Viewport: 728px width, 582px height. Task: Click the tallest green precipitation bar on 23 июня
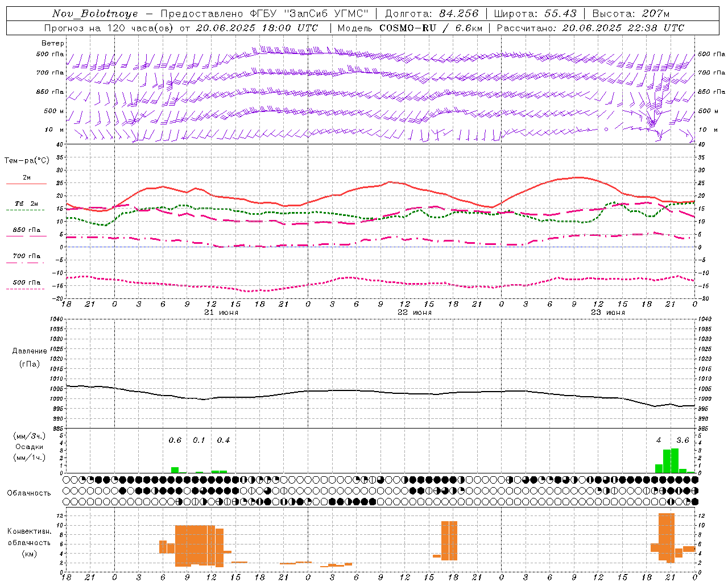tap(675, 460)
